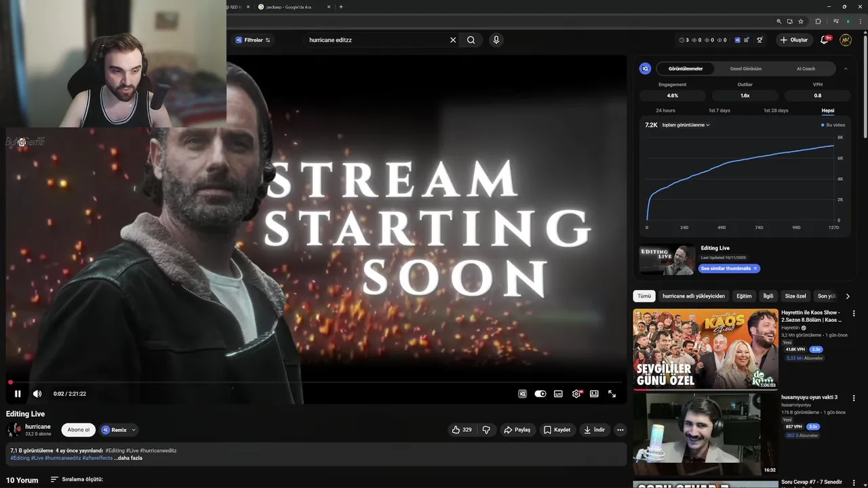The height and width of the screenshot is (488, 868).
Task: Pause the playing video
Action: pos(18,394)
